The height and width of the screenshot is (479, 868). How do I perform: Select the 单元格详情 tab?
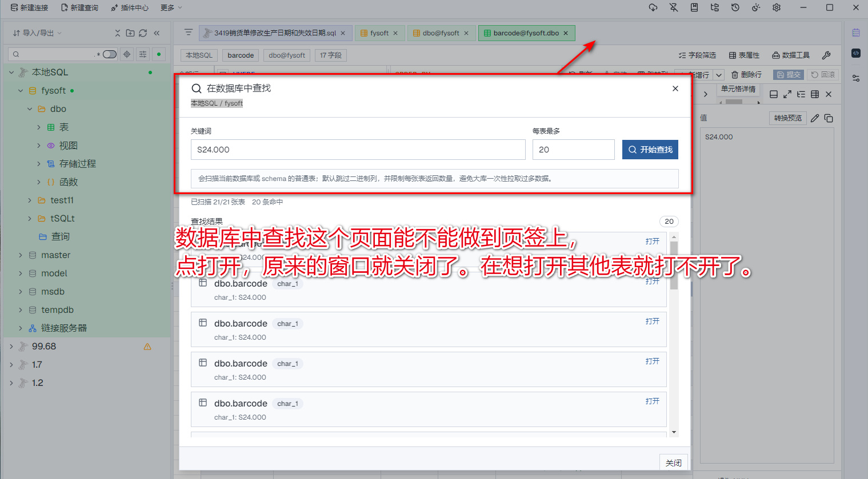738,89
